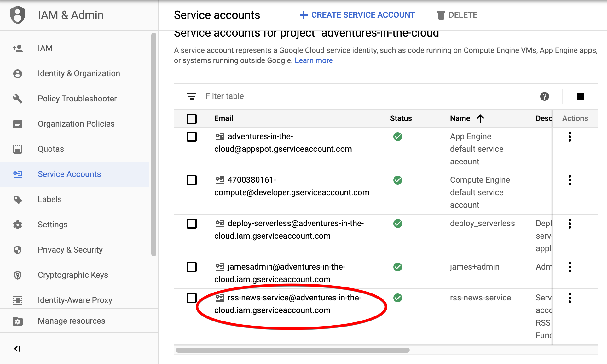Toggle the select-all header checkbox
The height and width of the screenshot is (364, 607).
tap(191, 119)
